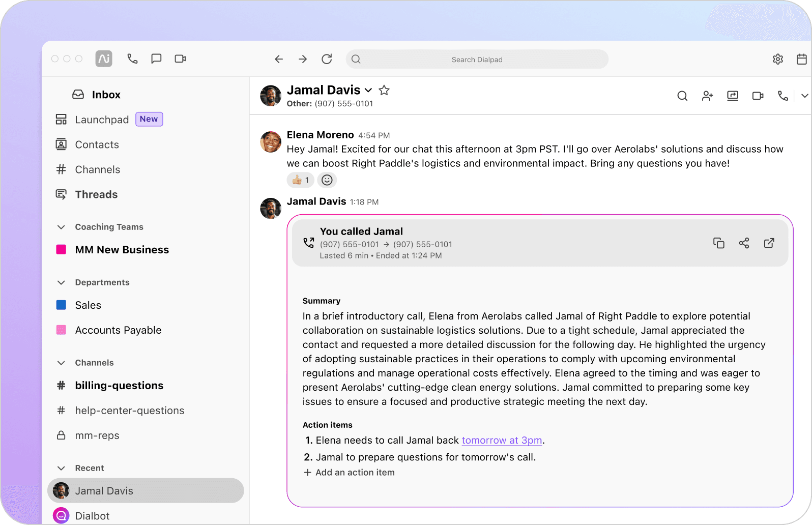Image resolution: width=812 pixels, height=525 pixels.
Task: Star Jamal Davis as favorite
Action: click(384, 91)
